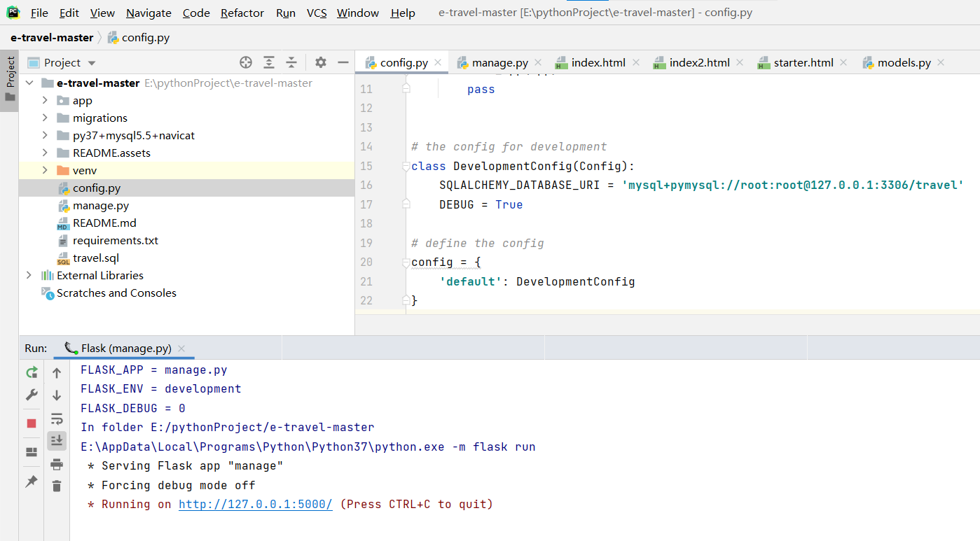Open Project panel settings gear
Image resolution: width=980 pixels, height=541 pixels.
321,62
